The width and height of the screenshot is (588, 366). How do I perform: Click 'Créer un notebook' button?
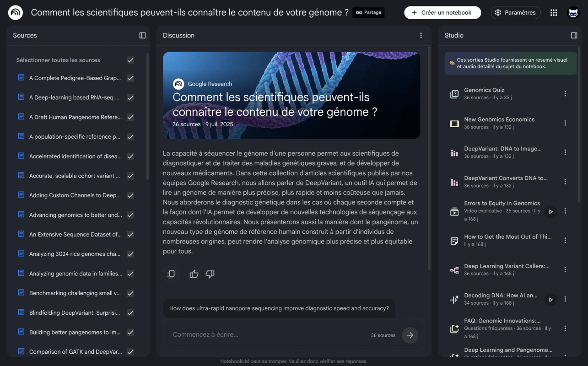point(442,13)
